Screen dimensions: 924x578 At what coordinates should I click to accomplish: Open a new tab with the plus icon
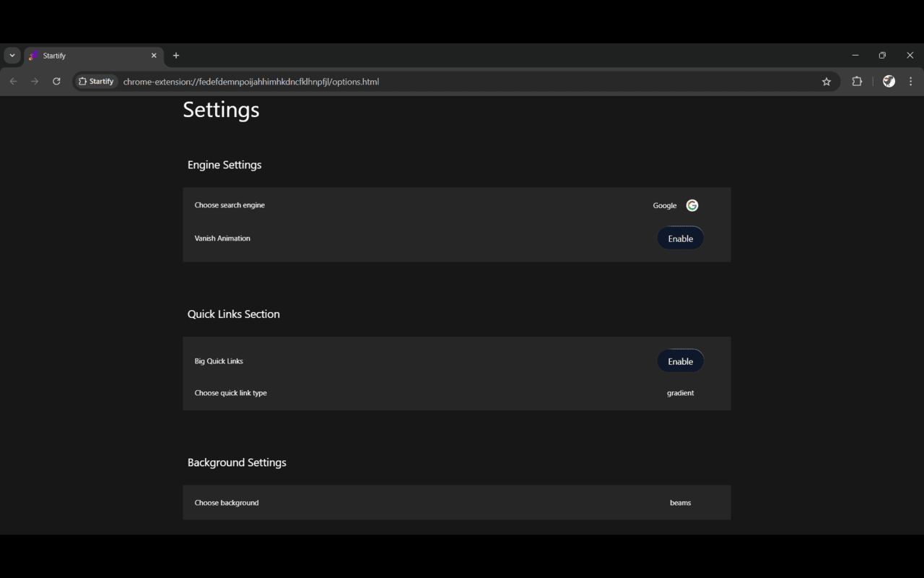(176, 56)
